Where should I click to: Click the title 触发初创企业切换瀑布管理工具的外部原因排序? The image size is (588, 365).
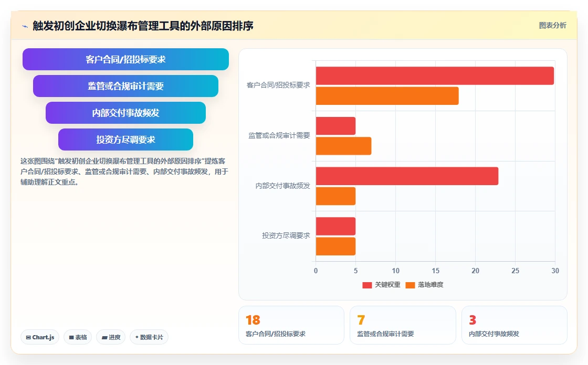click(143, 26)
